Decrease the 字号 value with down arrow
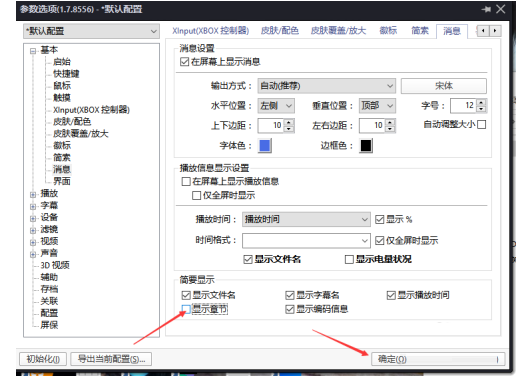 click(x=481, y=109)
